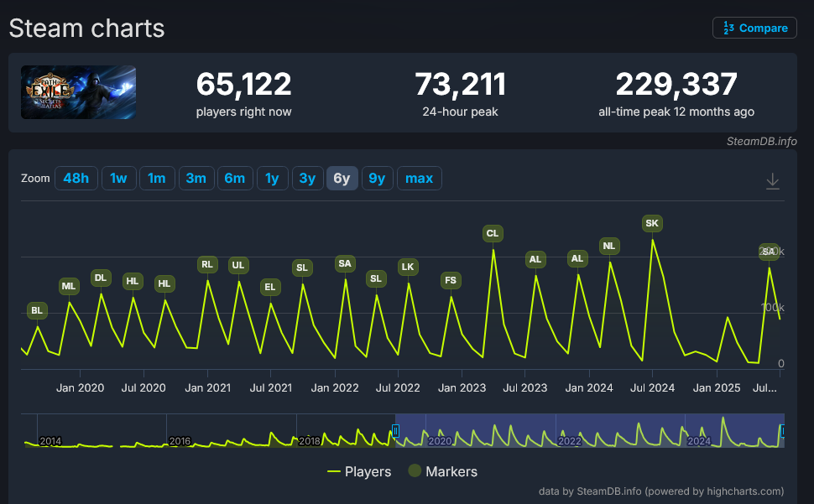Choose the 3m zoom range
The width and height of the screenshot is (814, 504).
point(196,179)
